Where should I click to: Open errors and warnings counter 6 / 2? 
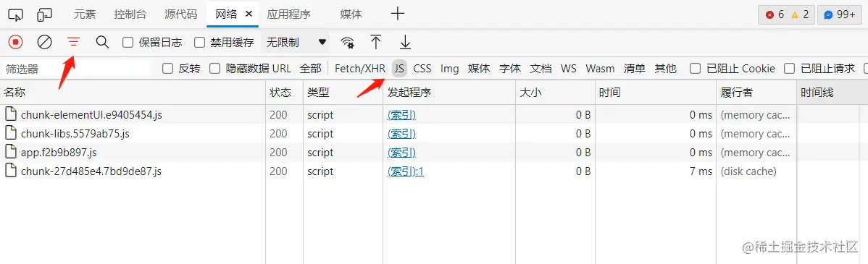(787, 15)
